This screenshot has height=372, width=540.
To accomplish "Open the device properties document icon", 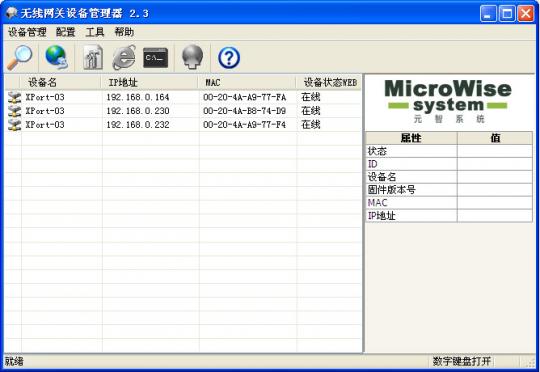I will tap(93, 57).
